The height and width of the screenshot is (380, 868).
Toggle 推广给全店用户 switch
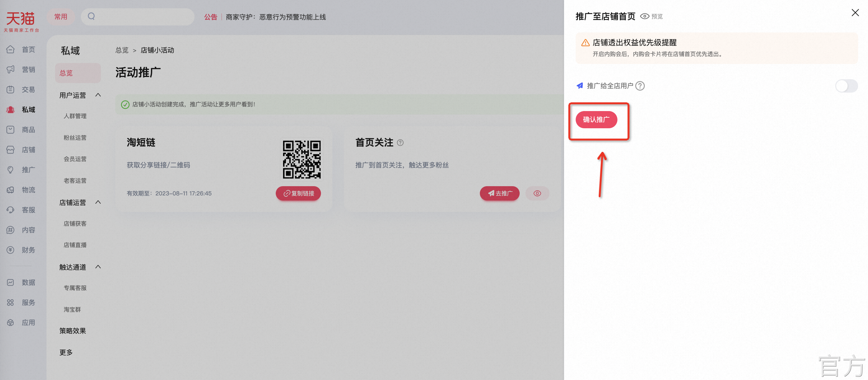(846, 86)
